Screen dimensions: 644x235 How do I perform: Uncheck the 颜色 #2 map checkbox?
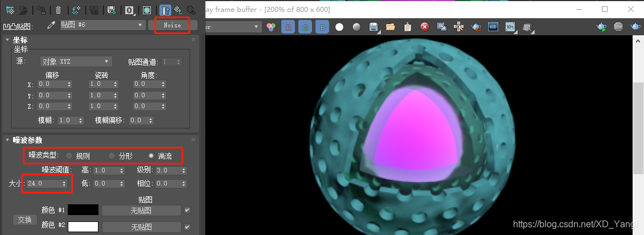[x=187, y=227]
